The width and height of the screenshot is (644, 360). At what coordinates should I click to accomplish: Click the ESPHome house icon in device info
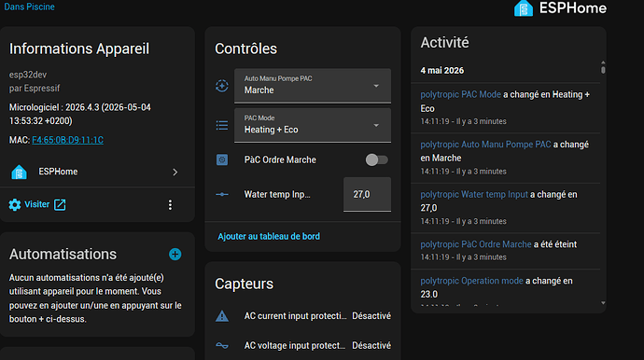(x=19, y=172)
